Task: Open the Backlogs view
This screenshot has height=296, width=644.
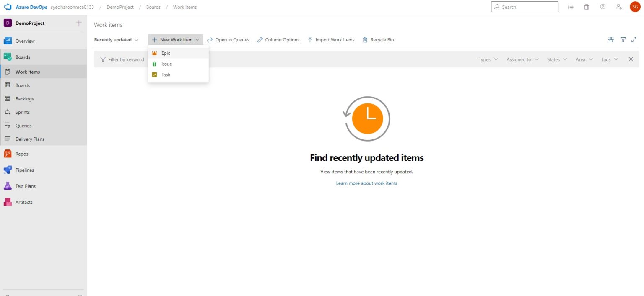Action: click(x=24, y=99)
